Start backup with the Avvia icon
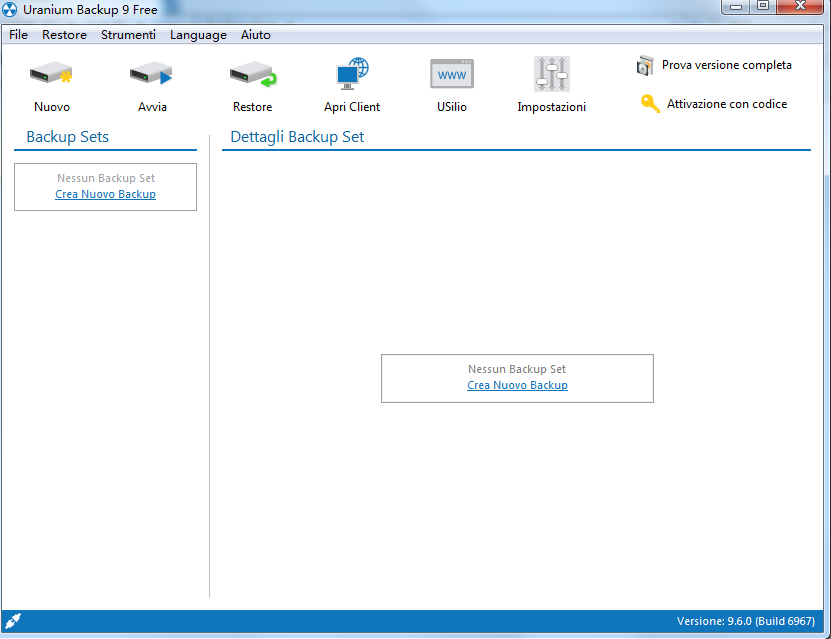This screenshot has width=831, height=639. 151,74
